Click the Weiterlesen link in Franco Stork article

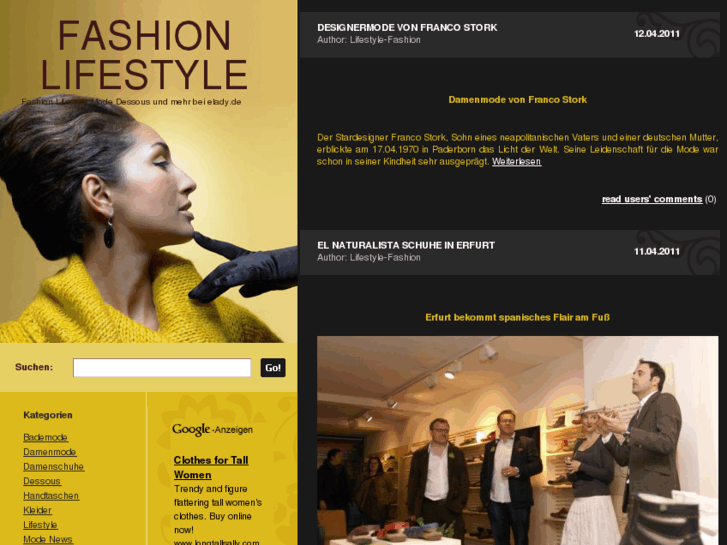point(517,161)
